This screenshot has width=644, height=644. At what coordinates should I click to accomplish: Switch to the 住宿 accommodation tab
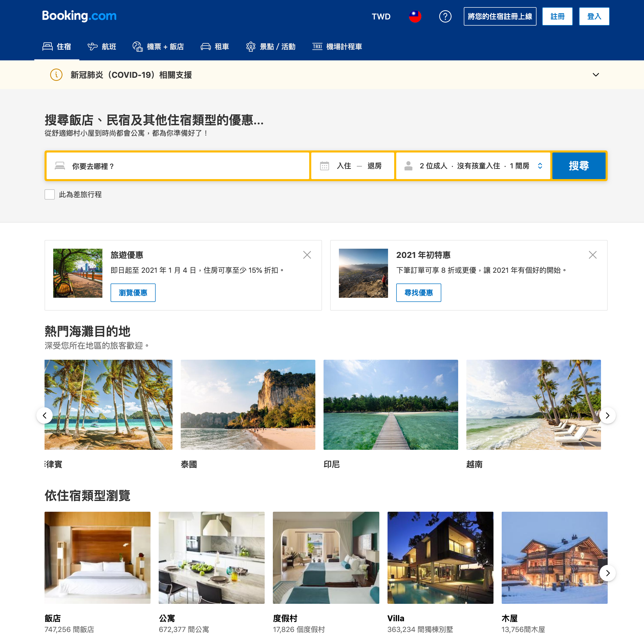point(57,47)
